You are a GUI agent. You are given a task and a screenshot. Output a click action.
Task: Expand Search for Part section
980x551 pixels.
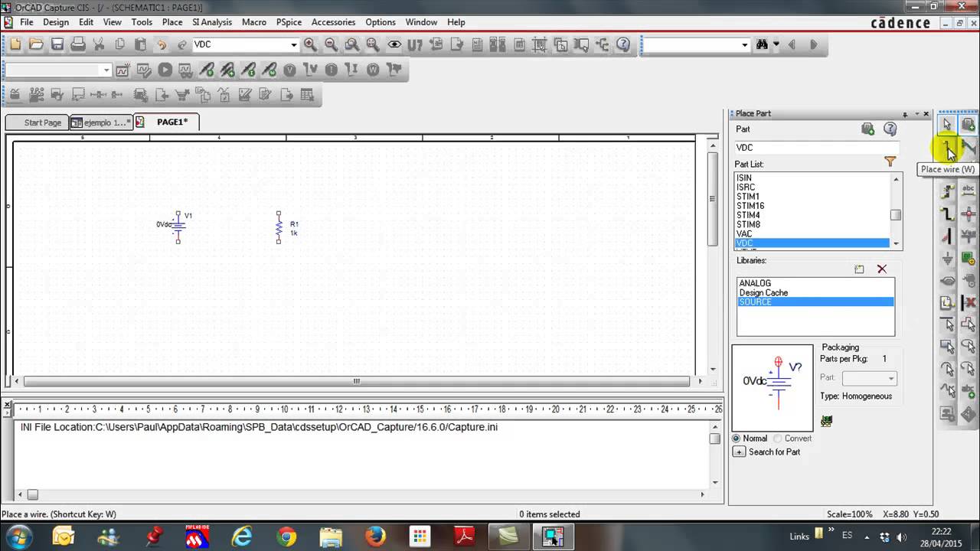point(739,452)
